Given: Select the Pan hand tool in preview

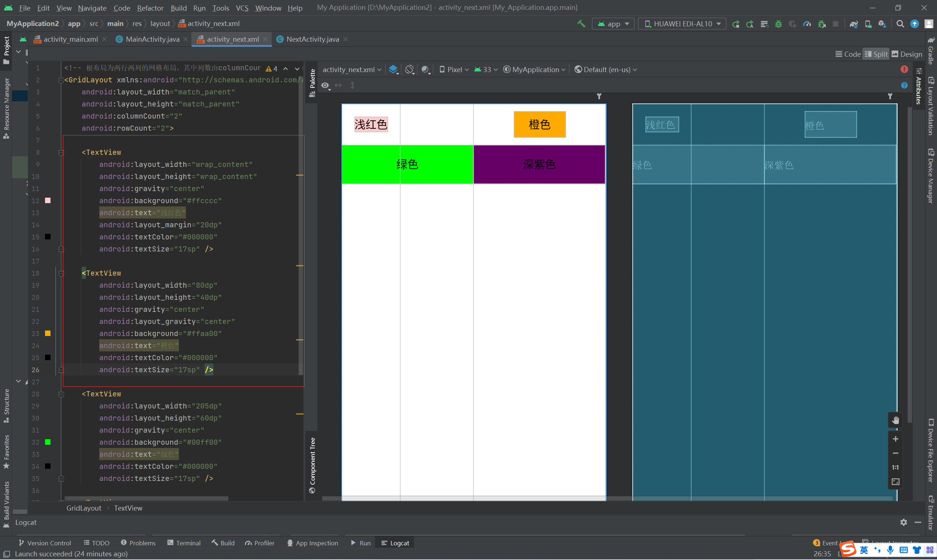Looking at the screenshot, I should click(x=896, y=421).
